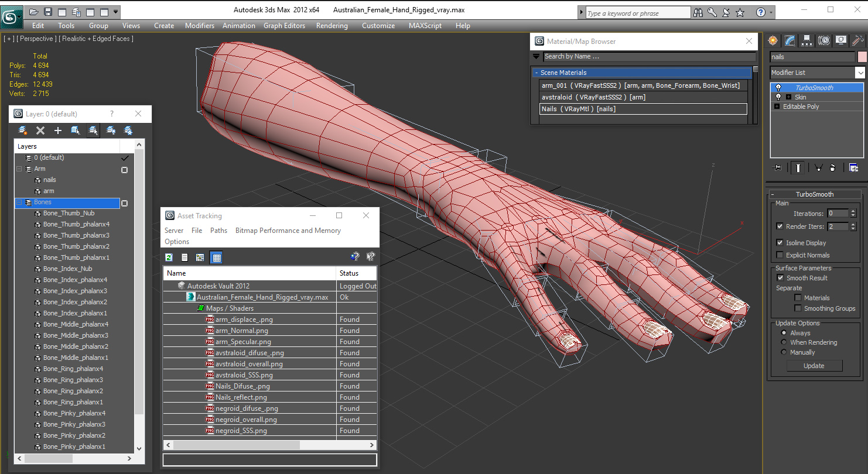The width and height of the screenshot is (868, 474).
Task: Delete highlighted layer with X icon
Action: pos(40,130)
